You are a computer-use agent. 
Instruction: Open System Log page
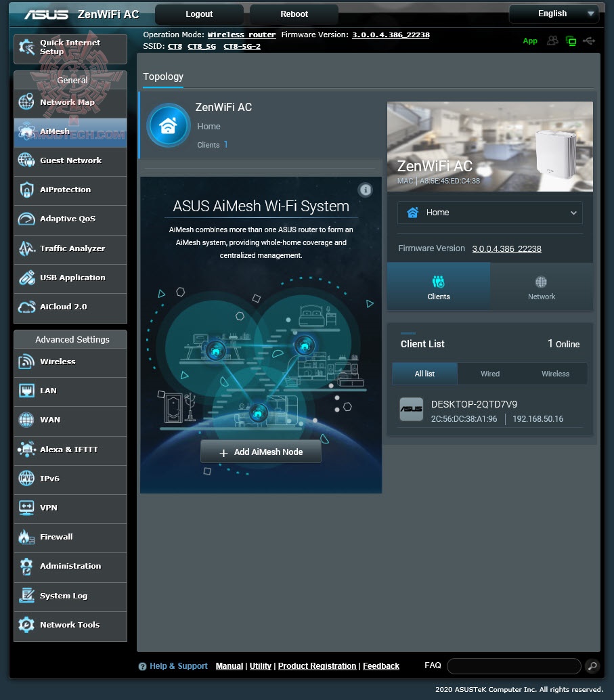[70, 596]
